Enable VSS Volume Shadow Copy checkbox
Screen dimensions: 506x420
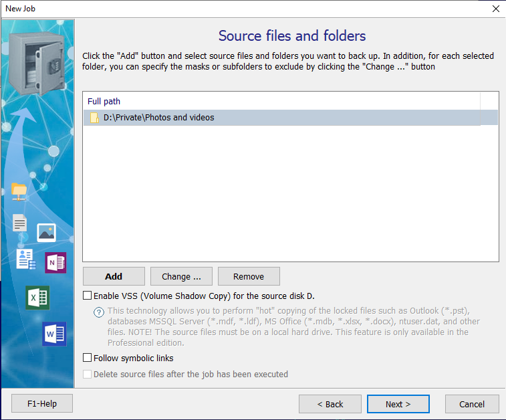tap(88, 296)
